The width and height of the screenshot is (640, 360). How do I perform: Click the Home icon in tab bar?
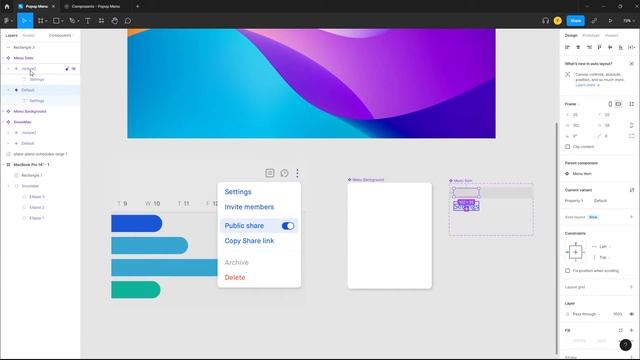point(7,7)
